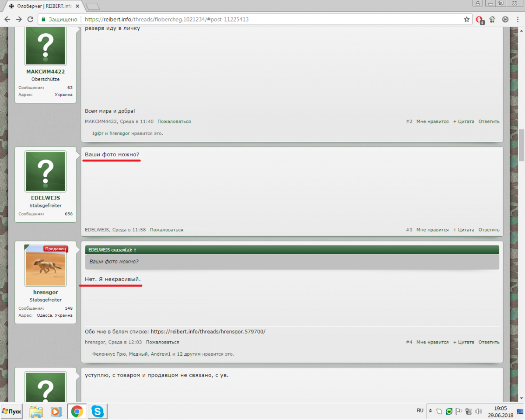Open Медный liker profile
The width and height of the screenshot is (525, 420).
pos(138,354)
